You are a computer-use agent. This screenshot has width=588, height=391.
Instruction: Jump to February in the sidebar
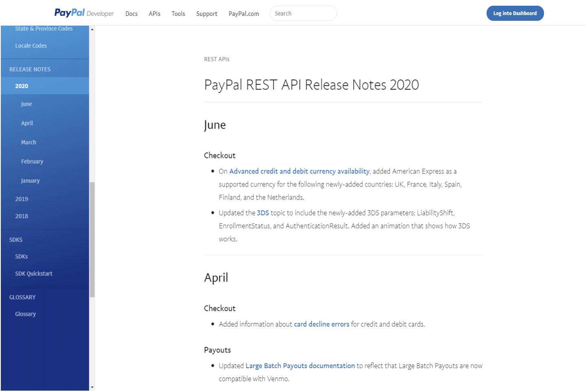click(32, 162)
